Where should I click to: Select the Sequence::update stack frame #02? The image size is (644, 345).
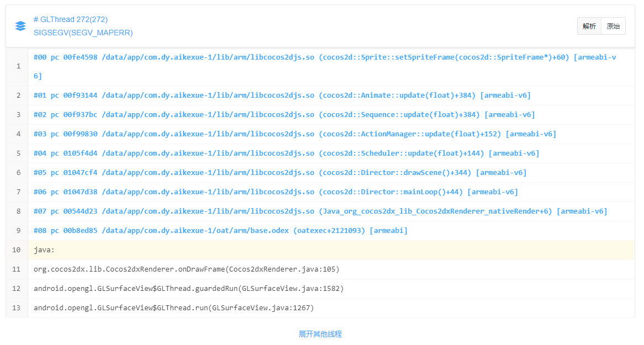pos(284,115)
